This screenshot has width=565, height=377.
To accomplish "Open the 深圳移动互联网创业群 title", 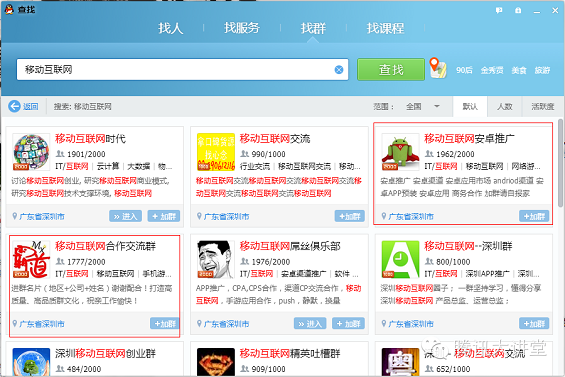I will click(x=105, y=353).
